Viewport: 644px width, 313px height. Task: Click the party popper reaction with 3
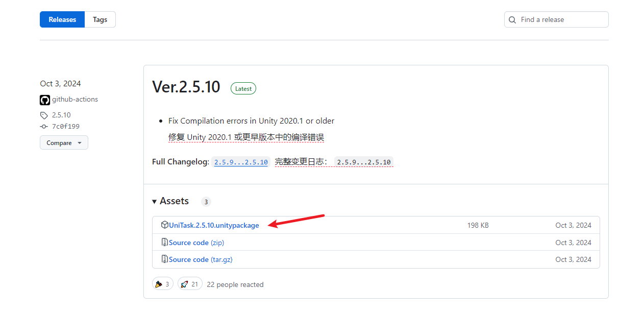coord(163,284)
